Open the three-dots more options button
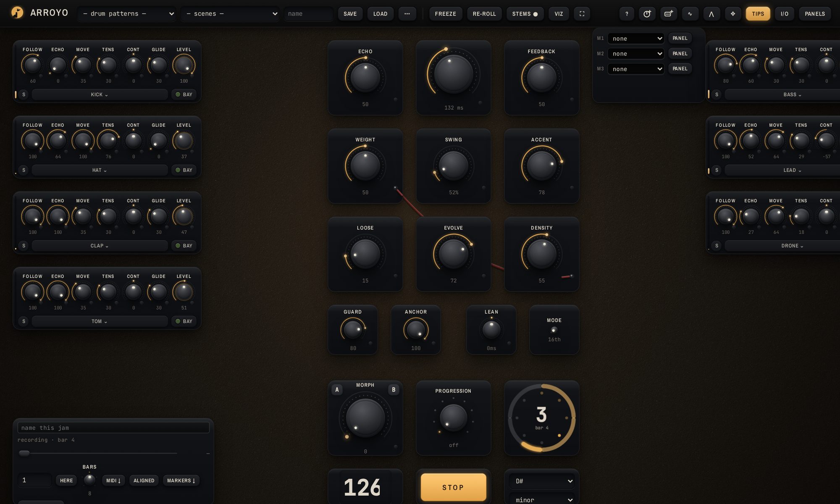 click(x=407, y=14)
